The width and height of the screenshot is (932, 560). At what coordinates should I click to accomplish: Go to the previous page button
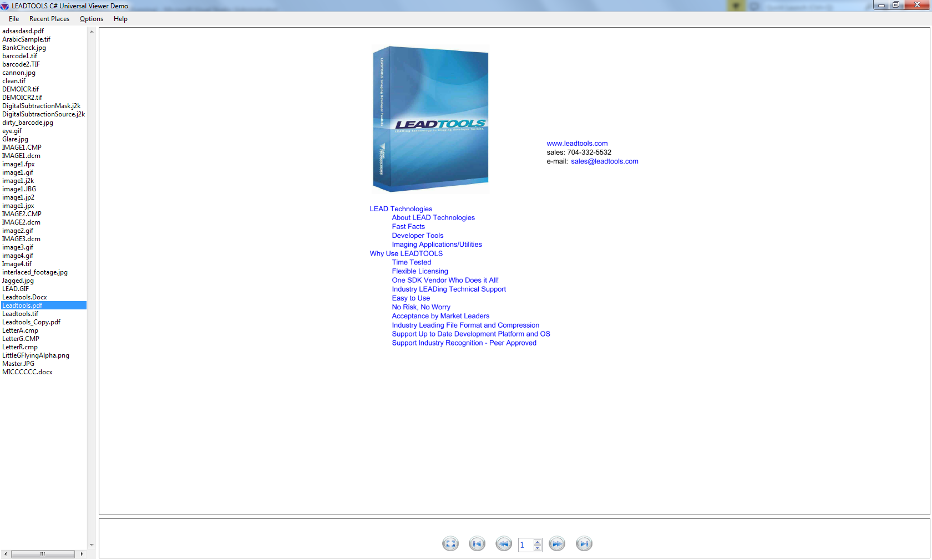coord(504,544)
